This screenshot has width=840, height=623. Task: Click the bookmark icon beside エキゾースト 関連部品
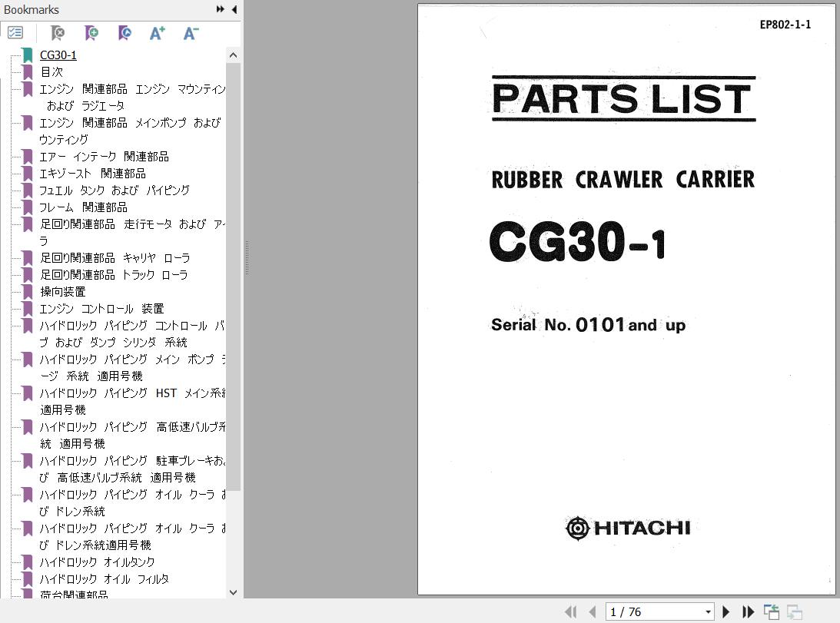tap(28, 174)
